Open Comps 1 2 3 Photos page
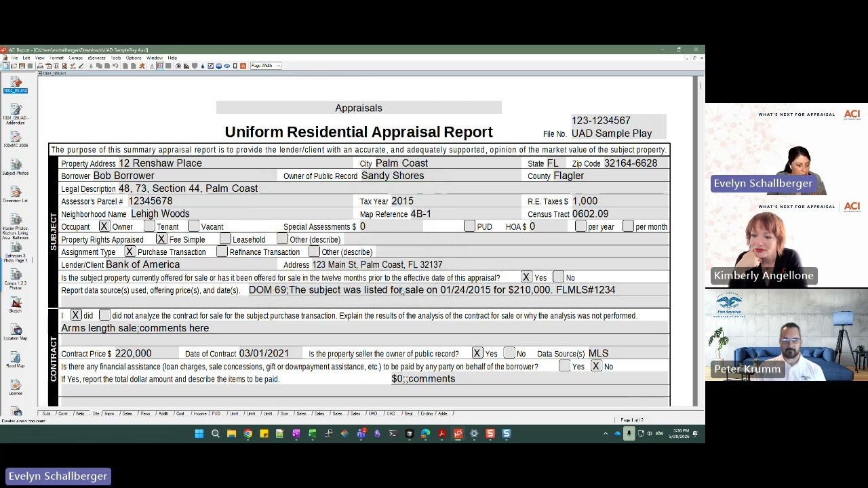Viewport: 868px width, 488px height. [x=15, y=278]
